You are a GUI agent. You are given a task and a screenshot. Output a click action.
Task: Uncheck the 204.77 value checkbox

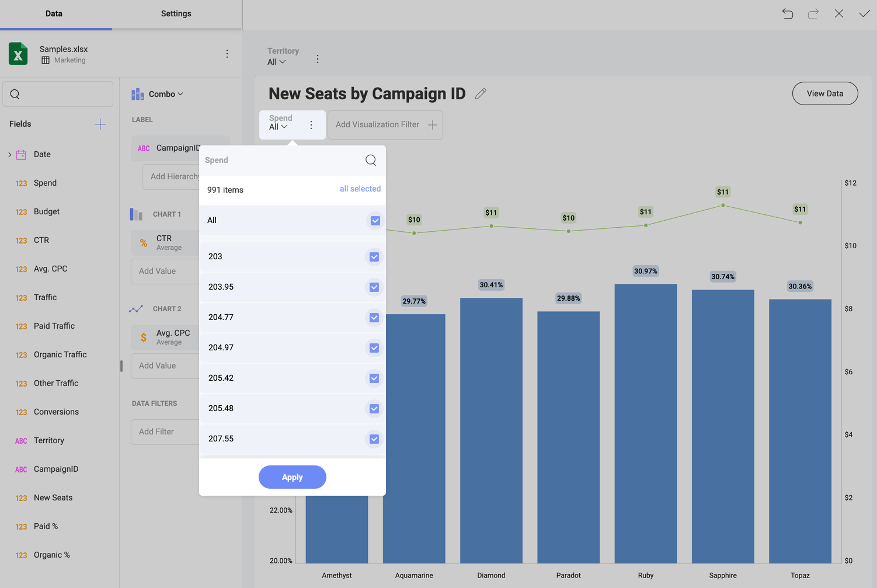[x=374, y=318]
